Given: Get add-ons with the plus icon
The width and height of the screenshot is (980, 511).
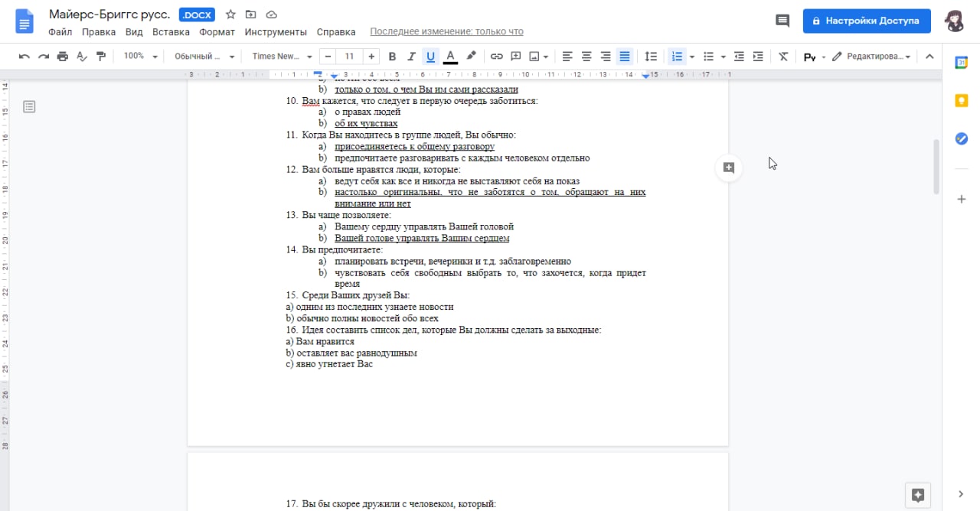Looking at the screenshot, I should pyautogui.click(x=962, y=199).
